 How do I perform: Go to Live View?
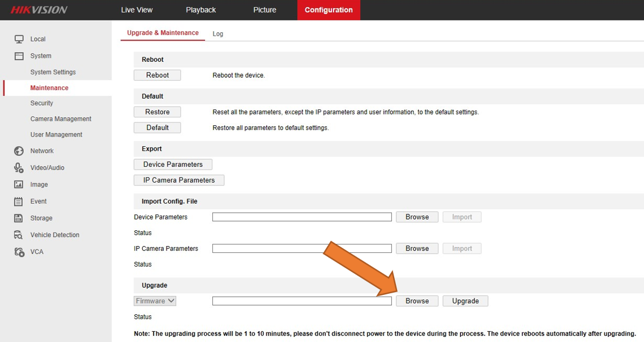tap(137, 10)
